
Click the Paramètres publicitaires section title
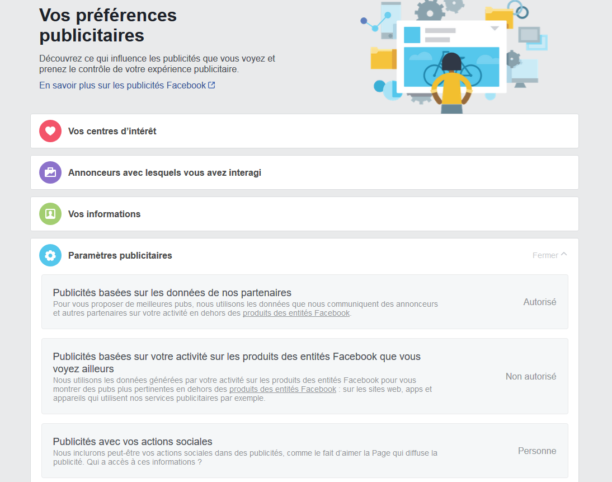pos(120,255)
